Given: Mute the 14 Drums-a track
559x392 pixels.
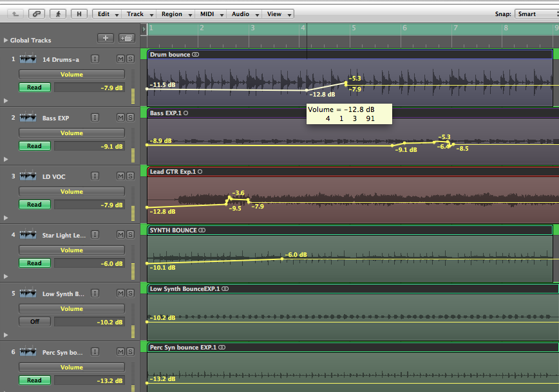Looking at the screenshot, I should pyautogui.click(x=121, y=59).
